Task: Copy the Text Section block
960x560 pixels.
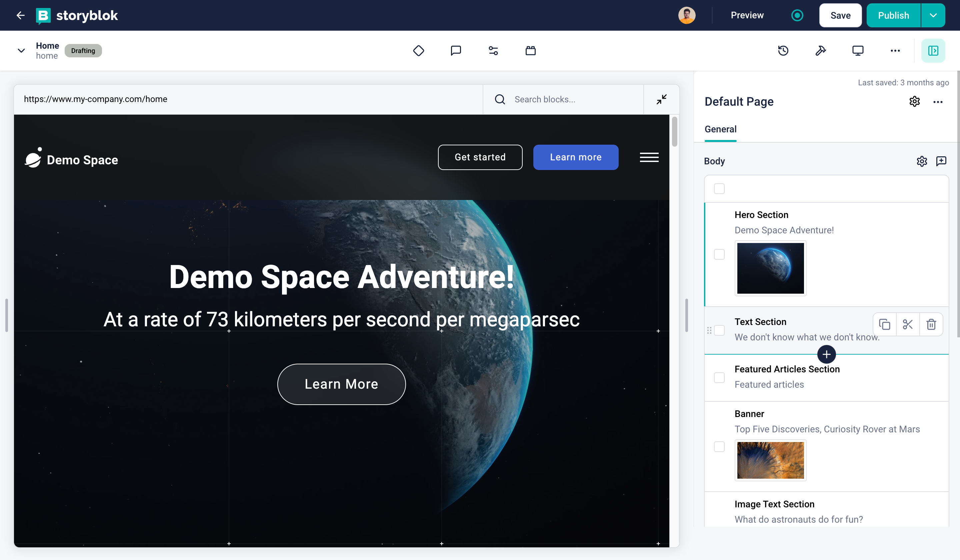Action: tap(884, 324)
